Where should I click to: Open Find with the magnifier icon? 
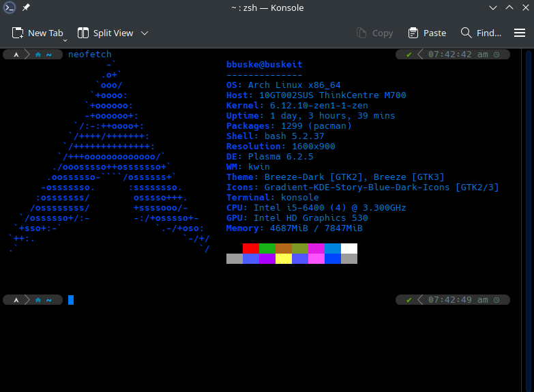tap(466, 33)
